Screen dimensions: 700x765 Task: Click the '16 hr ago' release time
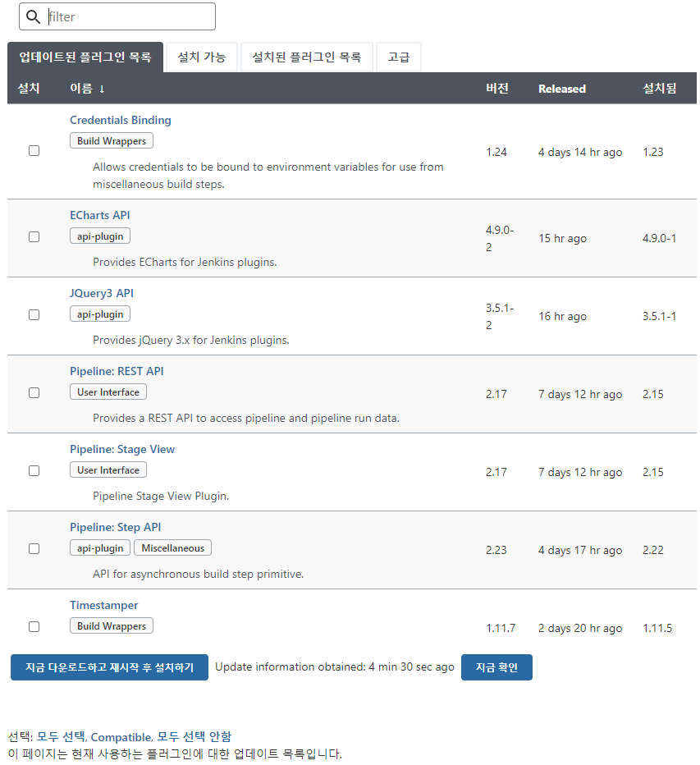click(562, 317)
